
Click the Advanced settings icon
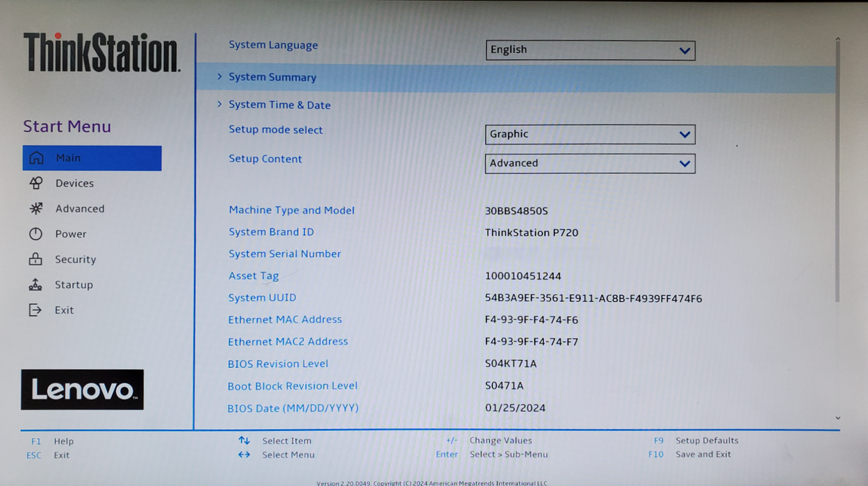[35, 208]
